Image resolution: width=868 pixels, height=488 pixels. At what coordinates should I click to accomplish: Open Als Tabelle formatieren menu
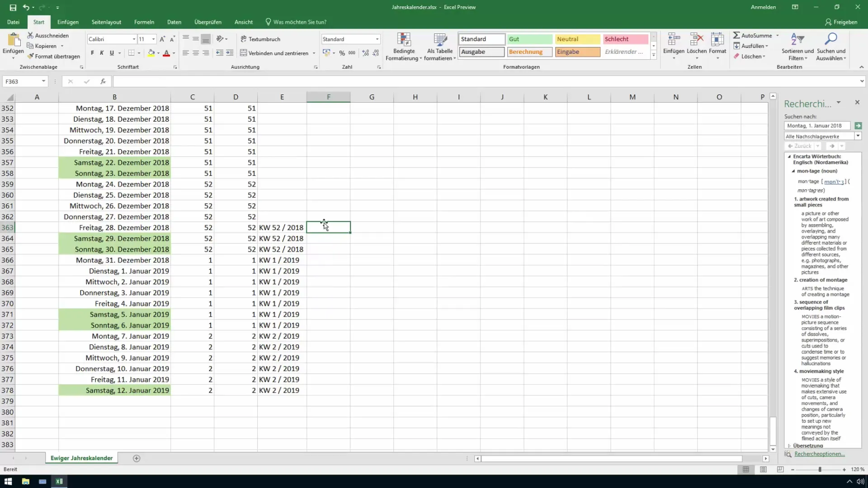(440, 47)
